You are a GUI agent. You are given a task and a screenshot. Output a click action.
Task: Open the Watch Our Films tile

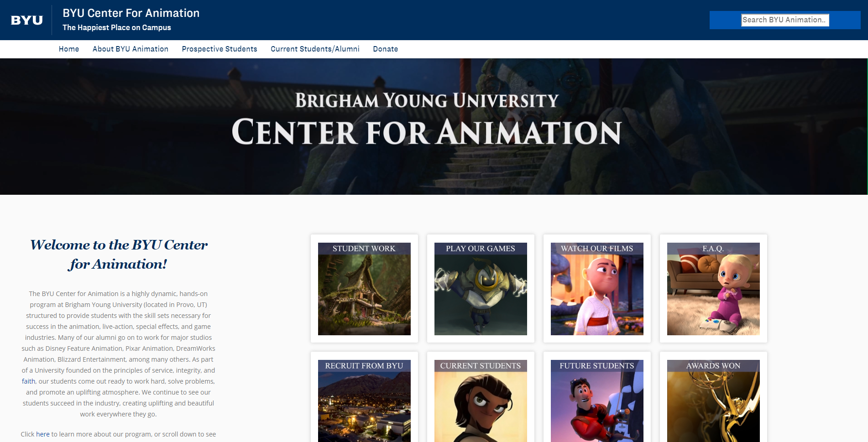597,289
